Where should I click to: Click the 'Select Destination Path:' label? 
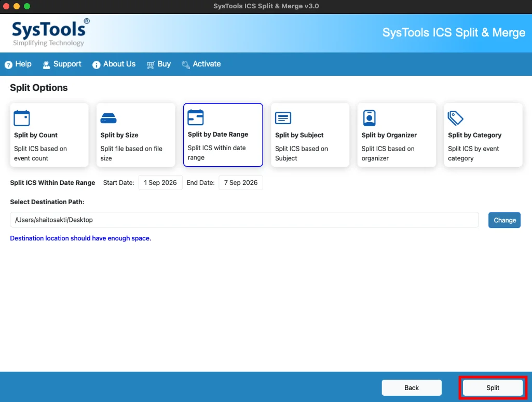[47, 202]
